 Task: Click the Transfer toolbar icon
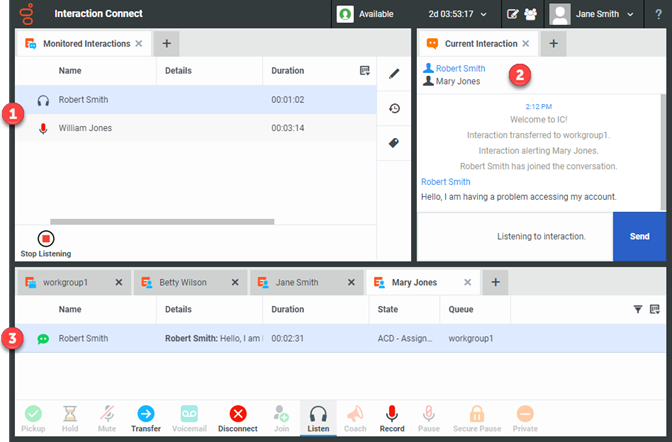tap(145, 413)
